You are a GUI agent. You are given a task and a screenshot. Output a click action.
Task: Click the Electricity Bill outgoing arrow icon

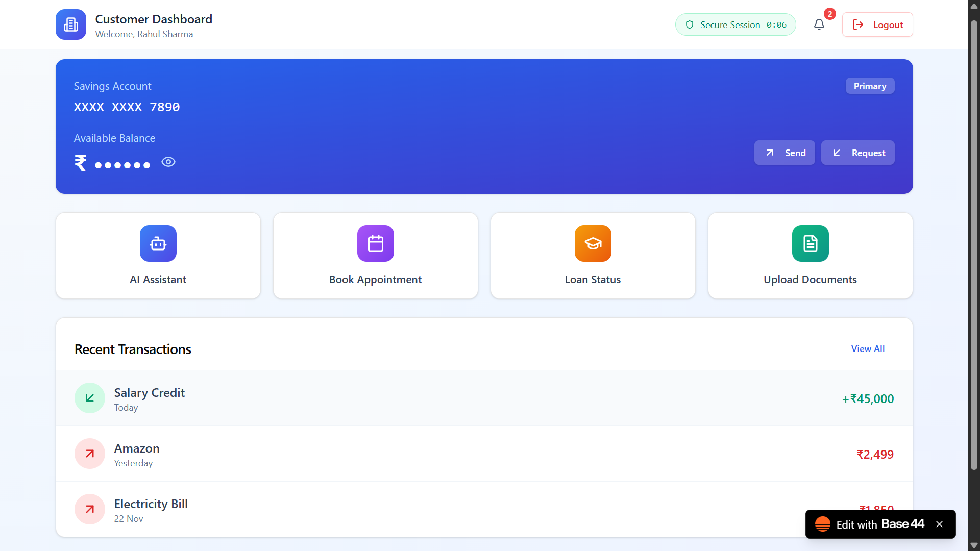(x=90, y=509)
